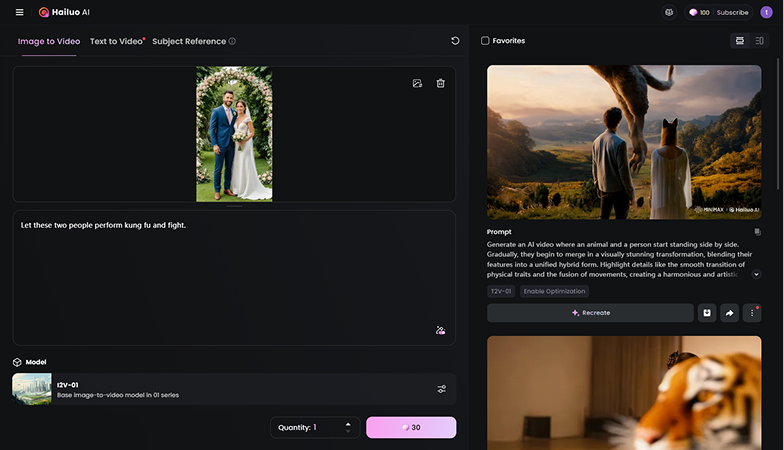The image size is (784, 450).
Task: Click the prompt enhancement icon in text box
Action: (440, 330)
